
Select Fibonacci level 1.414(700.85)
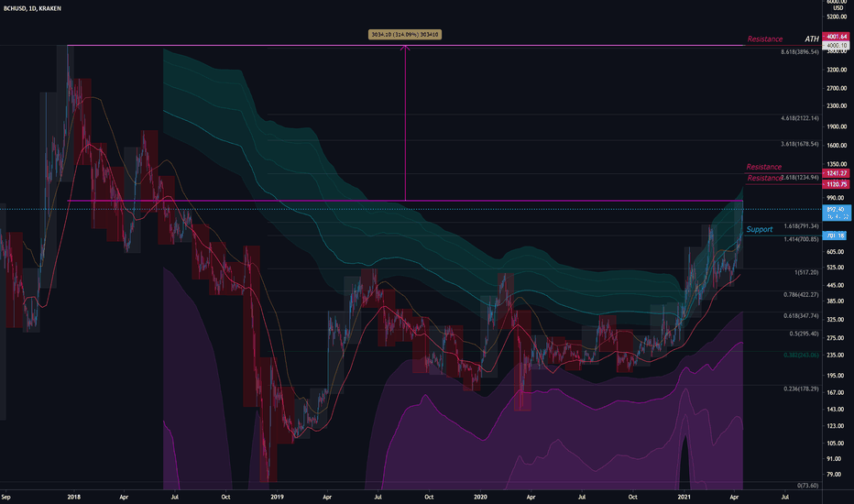(x=801, y=238)
